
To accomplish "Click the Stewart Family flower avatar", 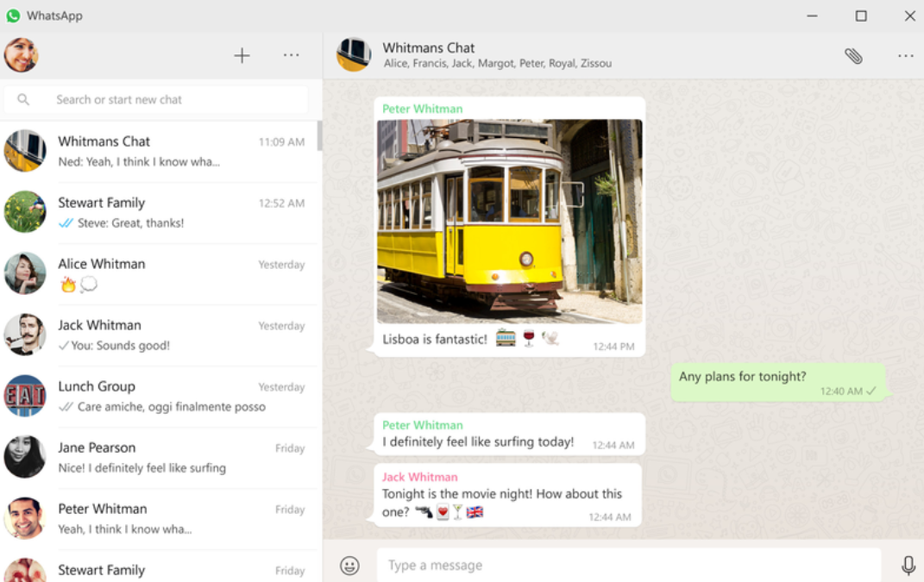I will tap(25, 212).
